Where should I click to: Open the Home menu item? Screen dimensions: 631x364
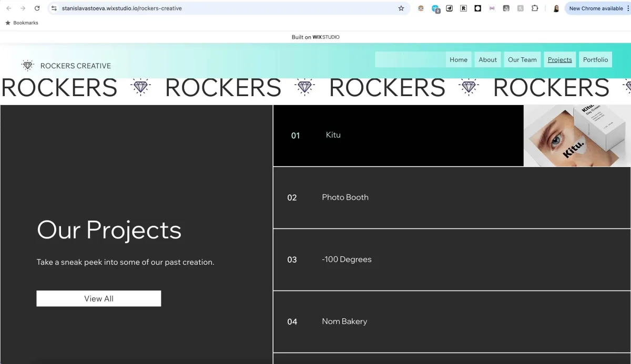[x=459, y=59]
